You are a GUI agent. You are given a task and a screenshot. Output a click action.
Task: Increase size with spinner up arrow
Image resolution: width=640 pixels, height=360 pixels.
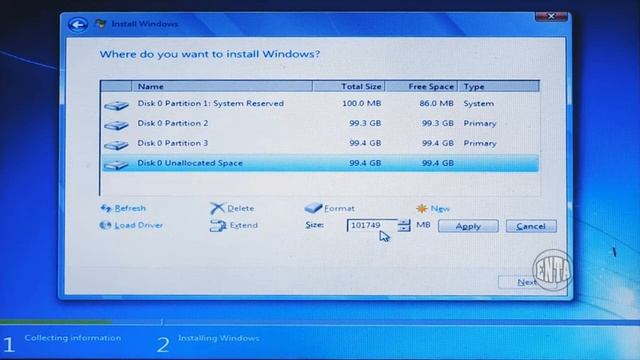click(x=404, y=222)
